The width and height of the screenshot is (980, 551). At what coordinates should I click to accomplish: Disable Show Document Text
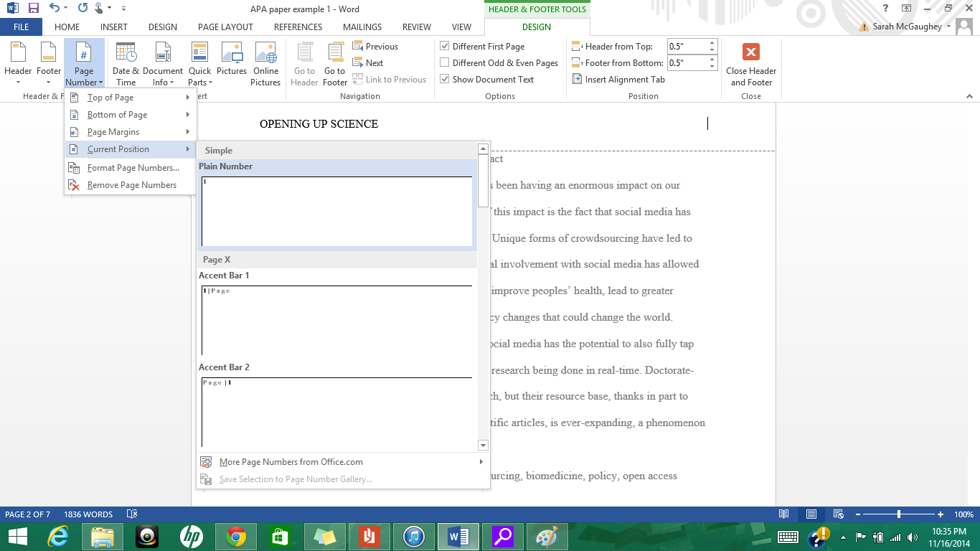(445, 79)
